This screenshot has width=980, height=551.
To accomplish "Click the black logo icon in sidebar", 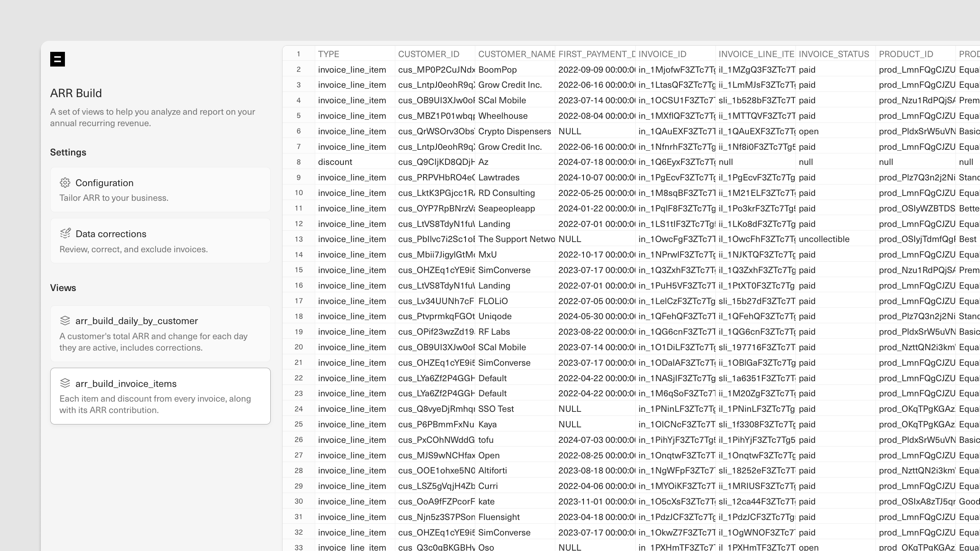I will (x=58, y=59).
